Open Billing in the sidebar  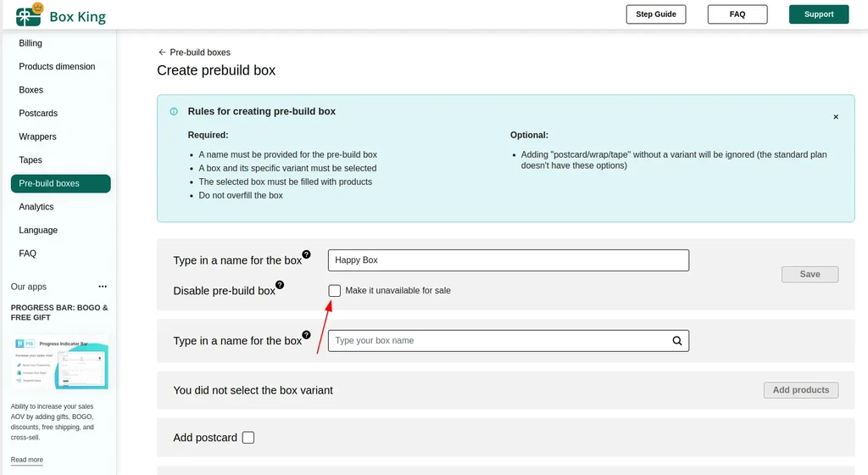click(31, 43)
